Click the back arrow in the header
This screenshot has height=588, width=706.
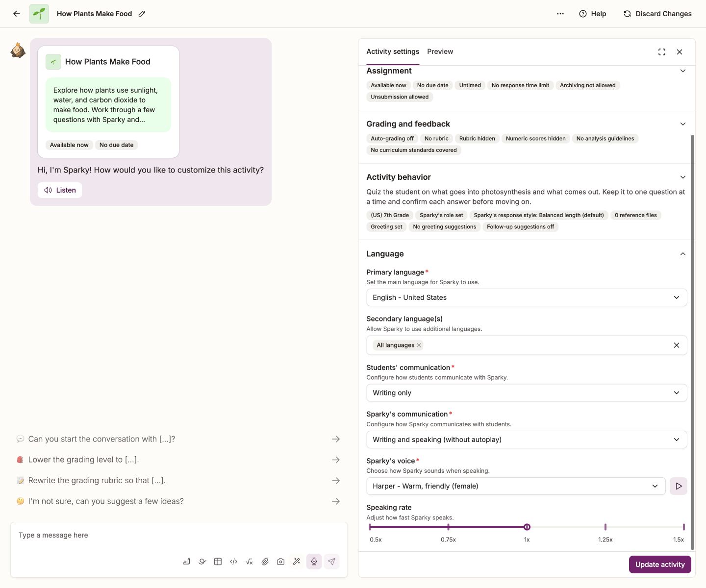(x=17, y=14)
